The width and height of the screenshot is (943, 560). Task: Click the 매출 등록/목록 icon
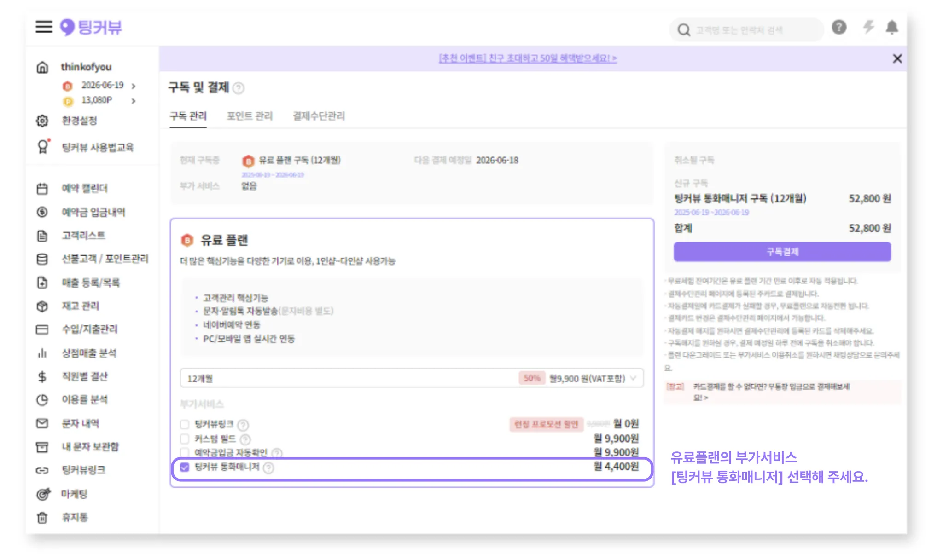coord(42,283)
